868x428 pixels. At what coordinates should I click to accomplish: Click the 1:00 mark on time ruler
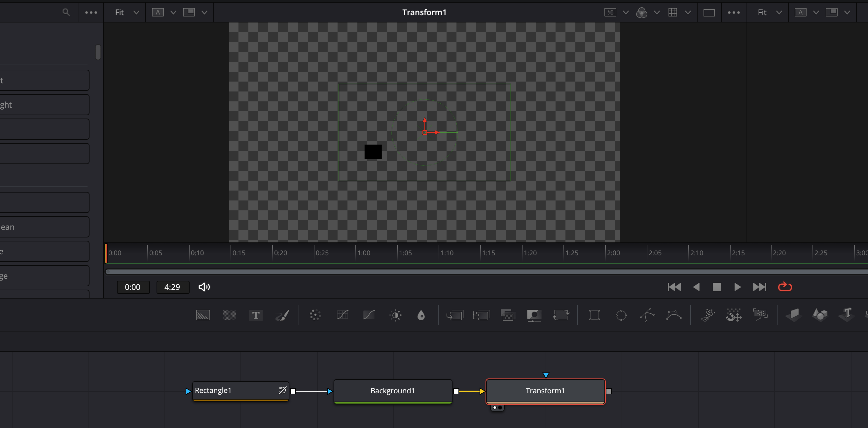(364, 253)
